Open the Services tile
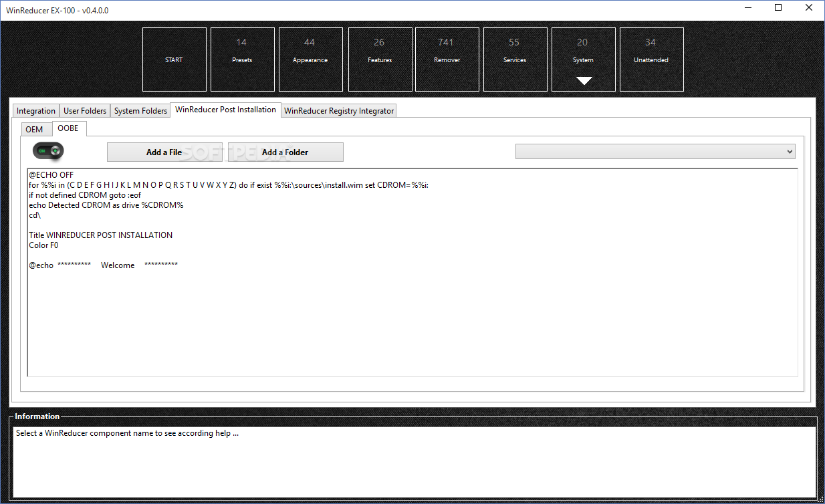Viewport: 825px width, 504px height. pyautogui.click(x=515, y=59)
